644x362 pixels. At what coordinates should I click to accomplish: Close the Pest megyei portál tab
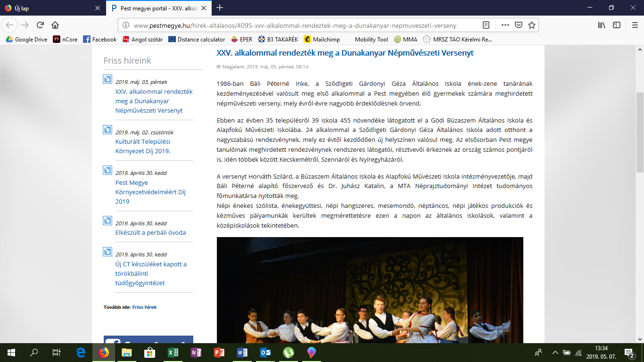[204, 8]
